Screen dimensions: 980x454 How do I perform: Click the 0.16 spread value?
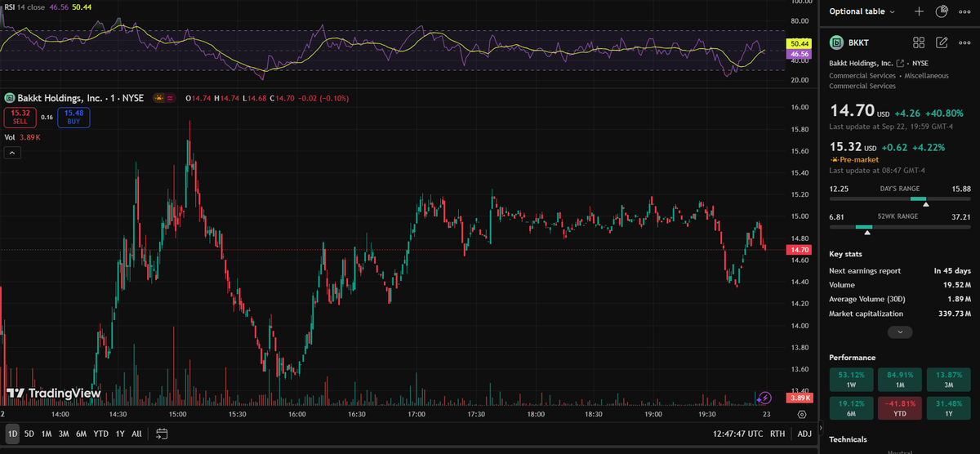pyautogui.click(x=47, y=118)
